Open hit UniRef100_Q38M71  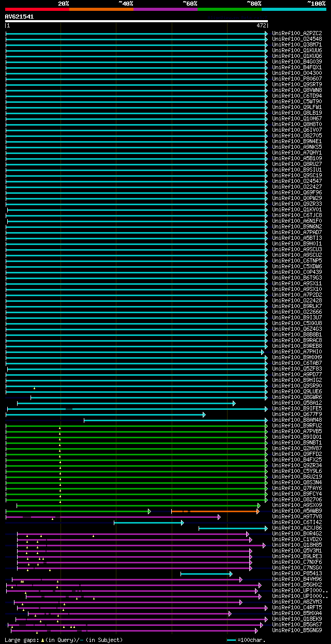297,45
